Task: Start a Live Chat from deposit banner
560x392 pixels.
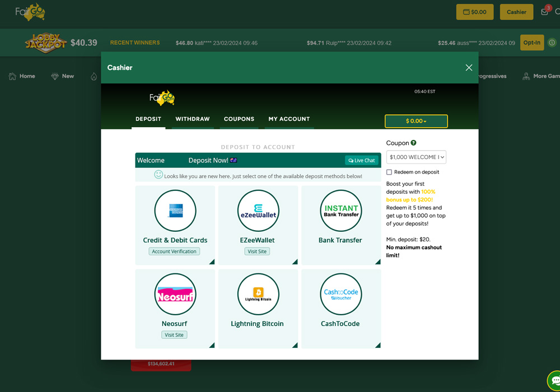Action: [361, 160]
